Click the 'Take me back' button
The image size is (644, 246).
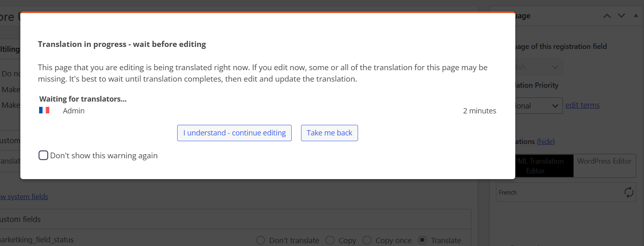coord(330,133)
